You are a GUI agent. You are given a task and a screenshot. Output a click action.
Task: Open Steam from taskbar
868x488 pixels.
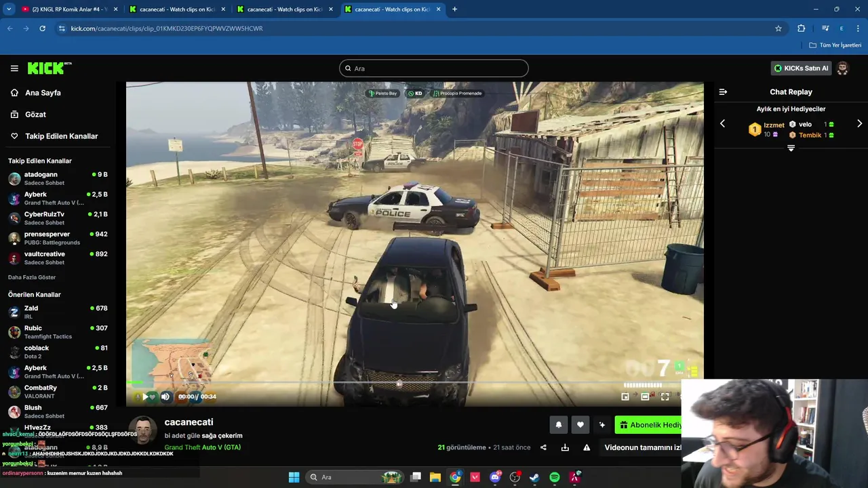[534, 477]
